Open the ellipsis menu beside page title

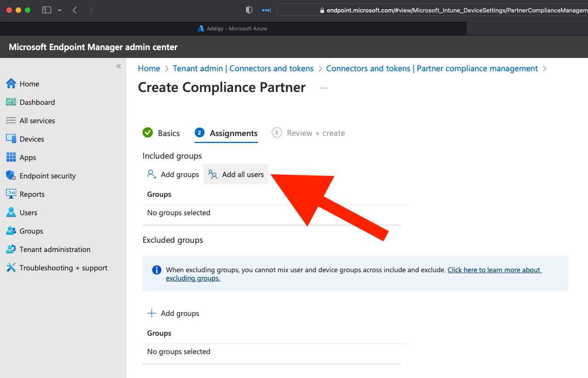click(324, 88)
